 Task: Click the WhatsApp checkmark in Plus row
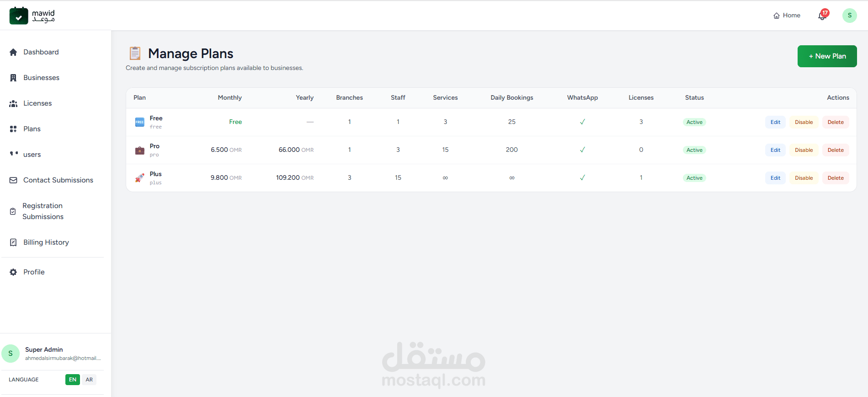[582, 177]
